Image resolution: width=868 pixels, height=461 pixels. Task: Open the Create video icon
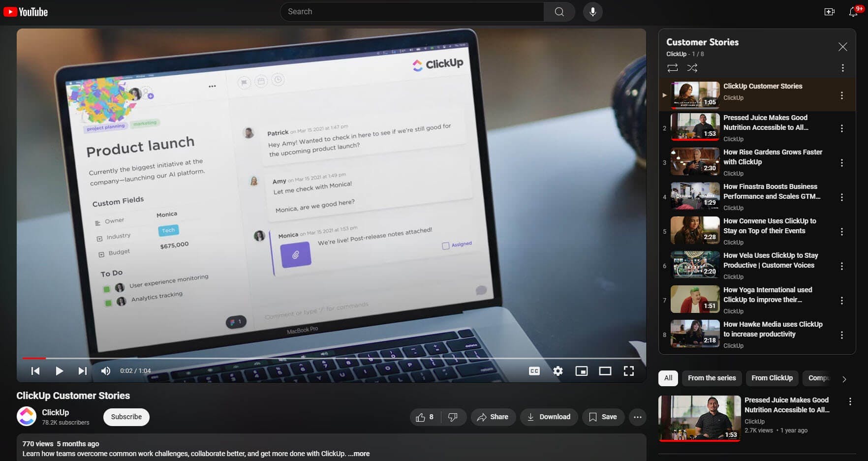830,12
